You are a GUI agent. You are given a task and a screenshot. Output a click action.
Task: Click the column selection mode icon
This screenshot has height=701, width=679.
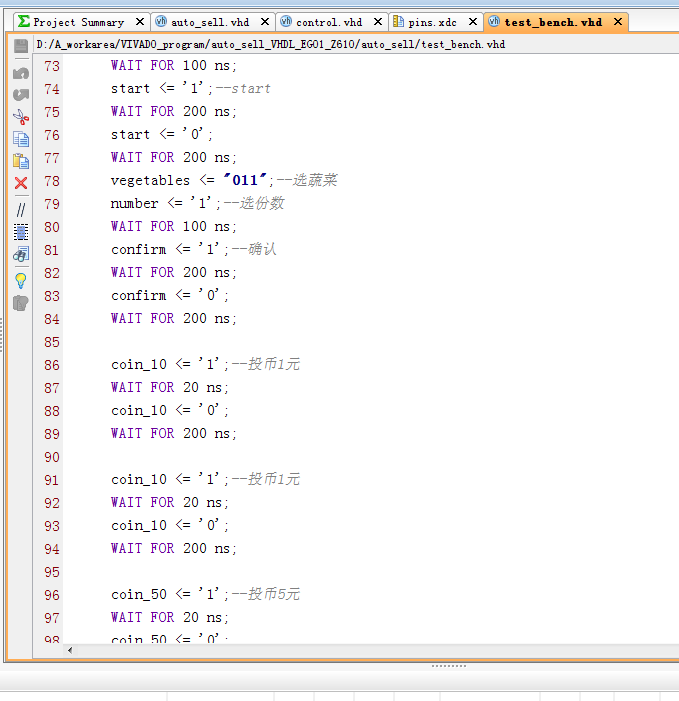tap(20, 232)
